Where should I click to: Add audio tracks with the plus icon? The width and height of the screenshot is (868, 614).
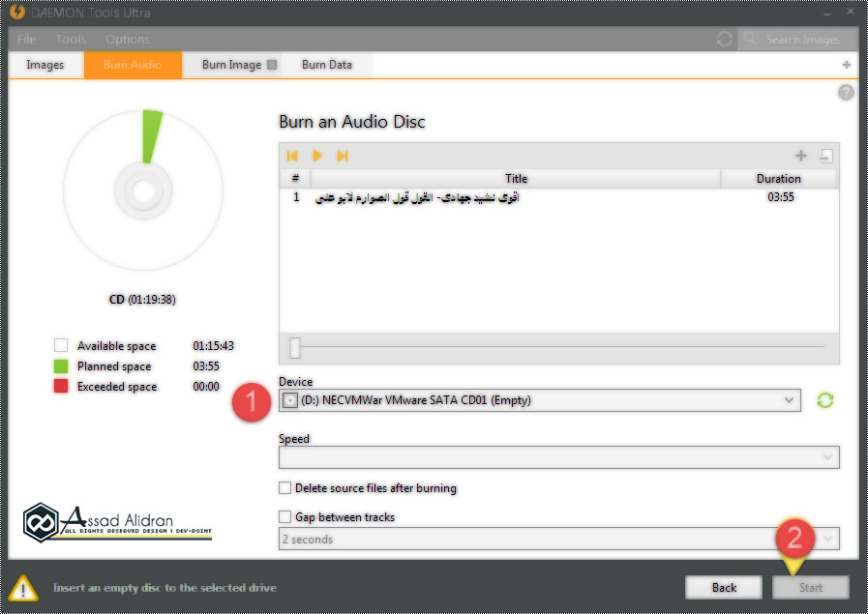click(800, 156)
